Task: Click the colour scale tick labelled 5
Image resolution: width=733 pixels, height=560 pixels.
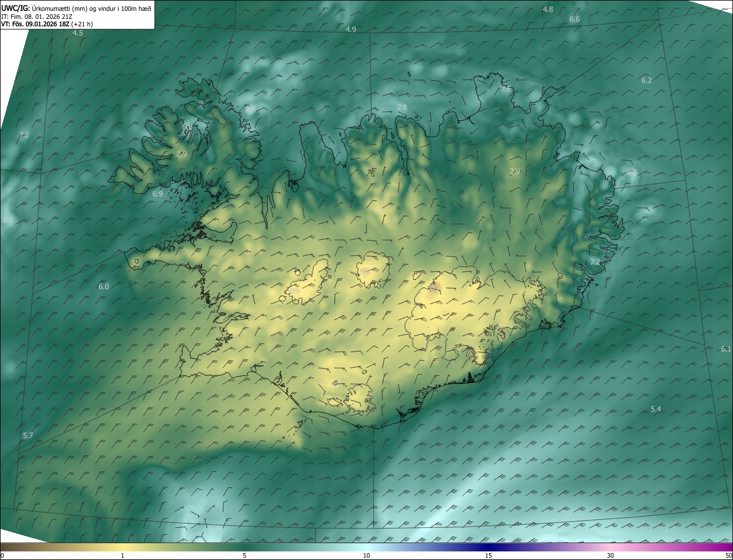Action: (245, 555)
